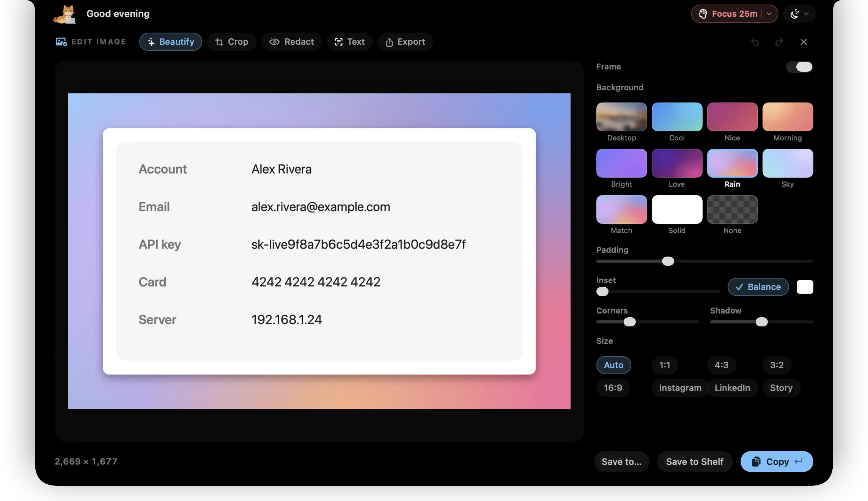
Task: Toggle the Frame switch
Action: [x=799, y=67]
